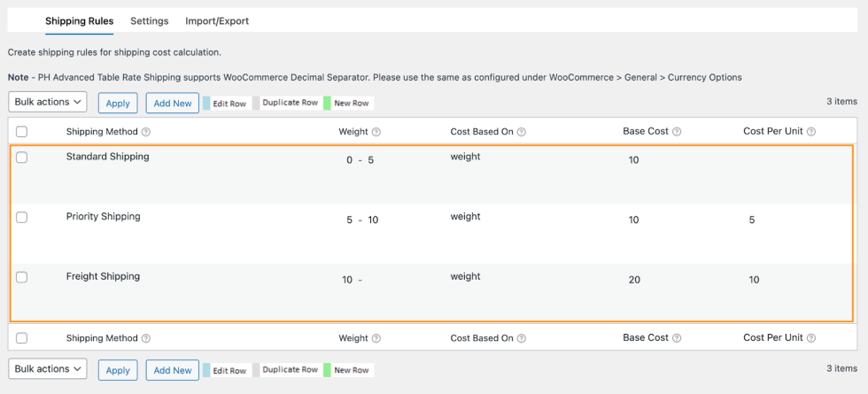The height and width of the screenshot is (394, 868).
Task: Open the Import/Export tab
Action: pos(217,20)
